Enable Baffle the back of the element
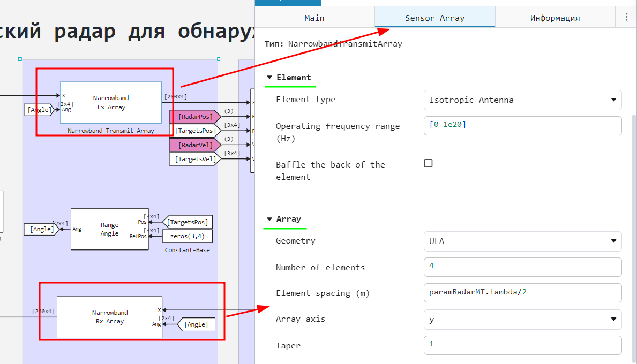Image resolution: width=637 pixels, height=364 pixels. (428, 163)
